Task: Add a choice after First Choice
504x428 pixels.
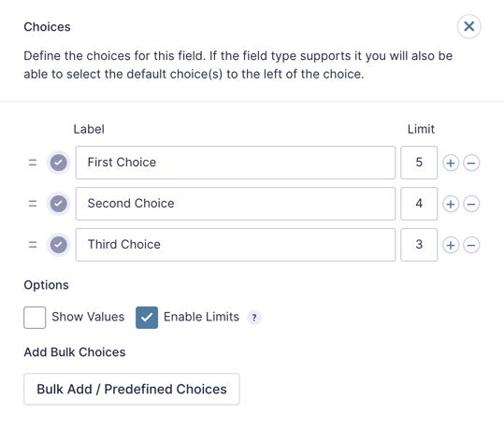Action: pyautogui.click(x=451, y=163)
